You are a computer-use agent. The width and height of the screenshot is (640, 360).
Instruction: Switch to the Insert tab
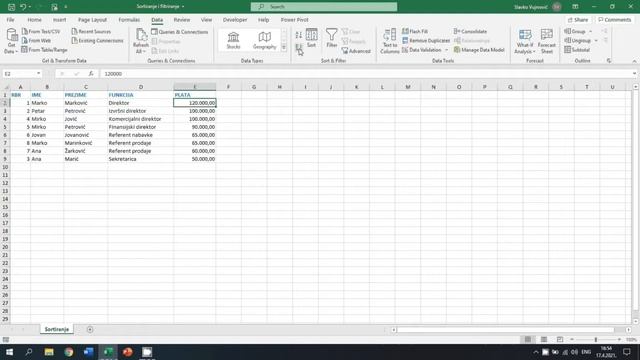(59, 20)
